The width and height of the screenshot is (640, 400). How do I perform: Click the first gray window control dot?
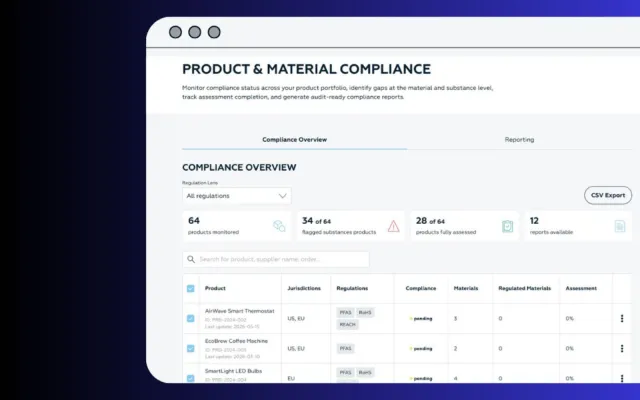tap(175, 32)
